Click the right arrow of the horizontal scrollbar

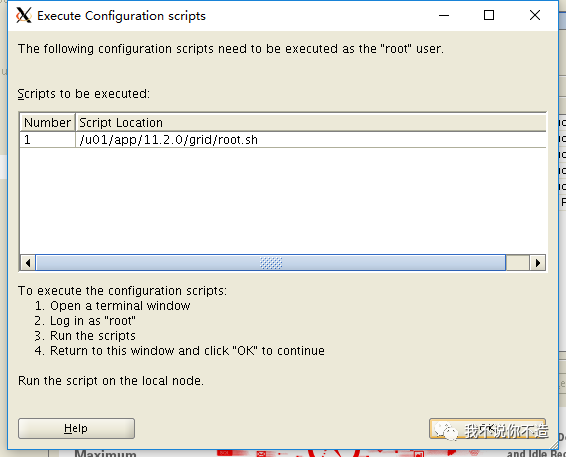coord(537,263)
